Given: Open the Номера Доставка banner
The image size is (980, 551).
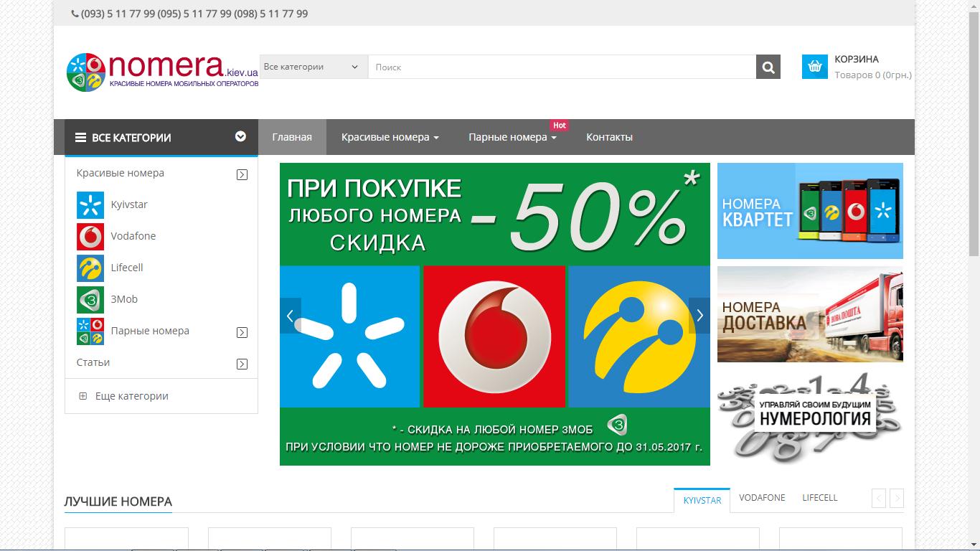Looking at the screenshot, I should pyautogui.click(x=810, y=314).
